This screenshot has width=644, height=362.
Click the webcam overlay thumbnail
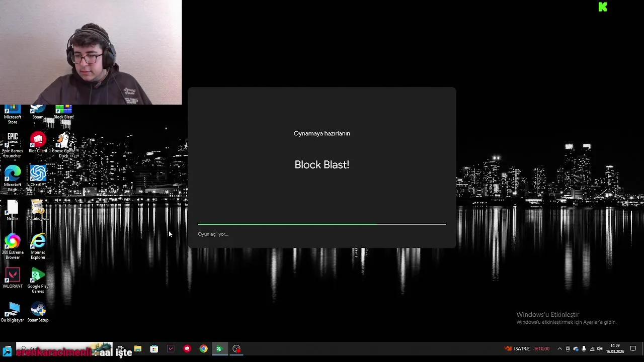click(x=91, y=52)
